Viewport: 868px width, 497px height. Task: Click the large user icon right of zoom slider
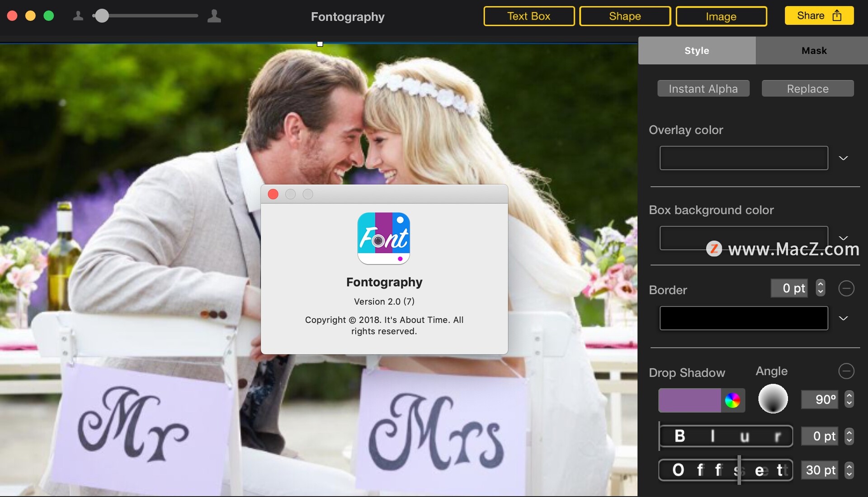[x=214, y=16]
